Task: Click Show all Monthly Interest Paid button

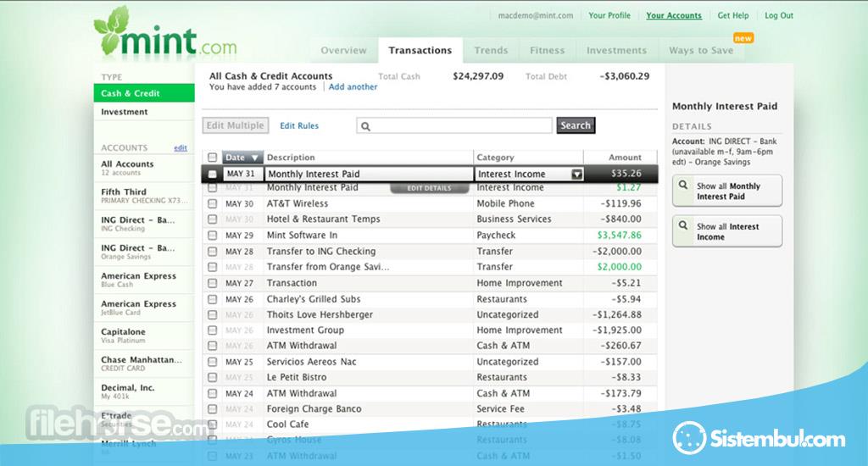Action: coord(727,191)
